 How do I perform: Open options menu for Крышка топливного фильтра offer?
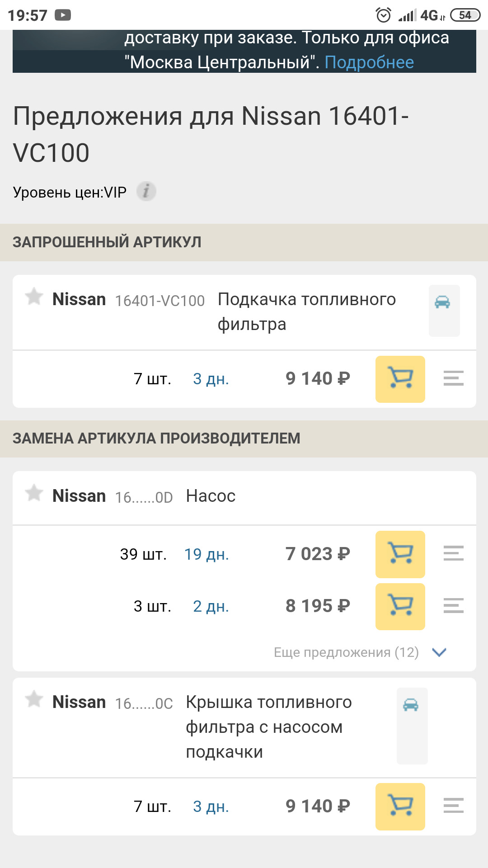[x=453, y=806]
